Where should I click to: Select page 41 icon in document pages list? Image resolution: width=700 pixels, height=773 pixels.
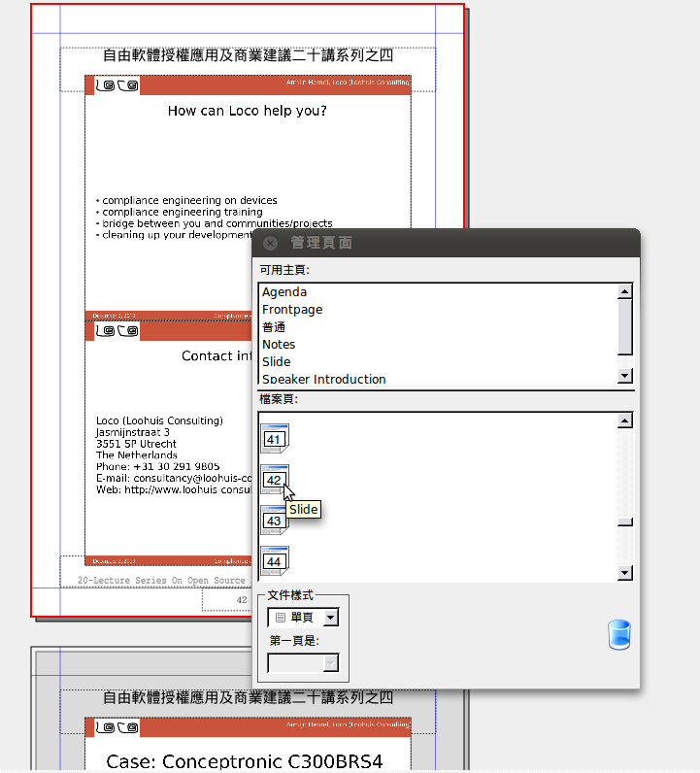(275, 438)
